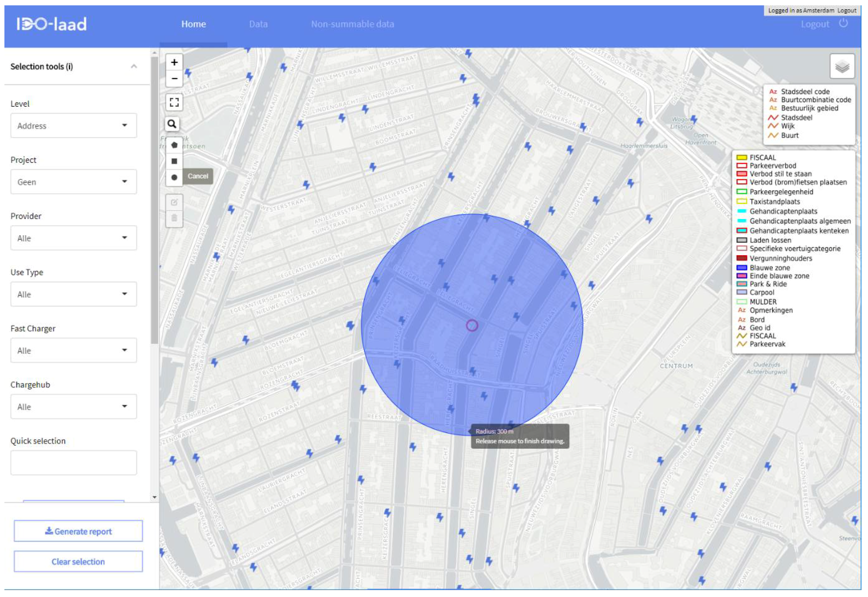The image size is (868, 597).
Task: Click the edit layers tool icon
Action: pyautogui.click(x=174, y=202)
